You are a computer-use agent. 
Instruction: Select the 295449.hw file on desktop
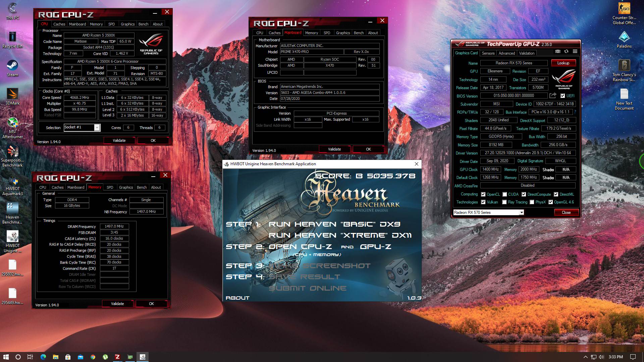[x=12, y=296]
